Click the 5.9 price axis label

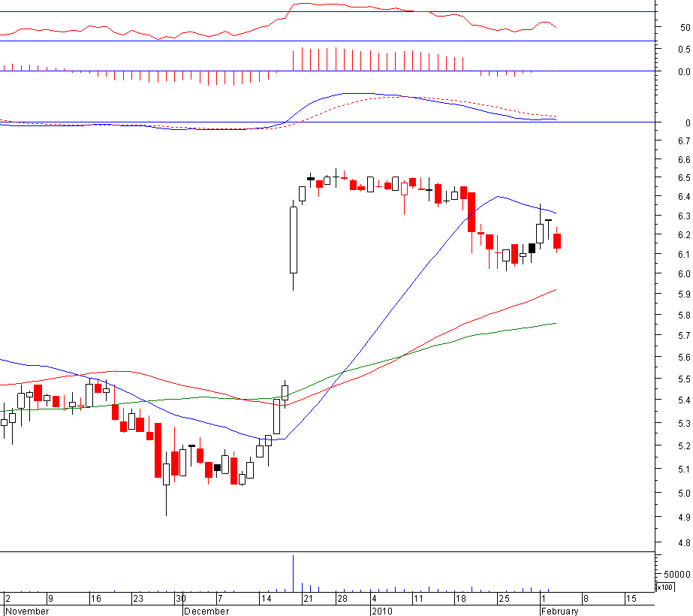coord(684,294)
